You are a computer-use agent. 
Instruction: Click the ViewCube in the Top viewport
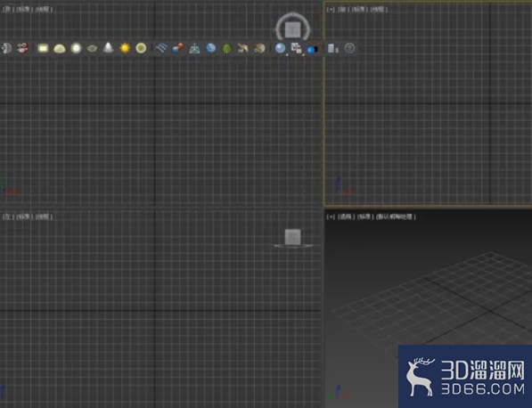pyautogui.click(x=293, y=30)
